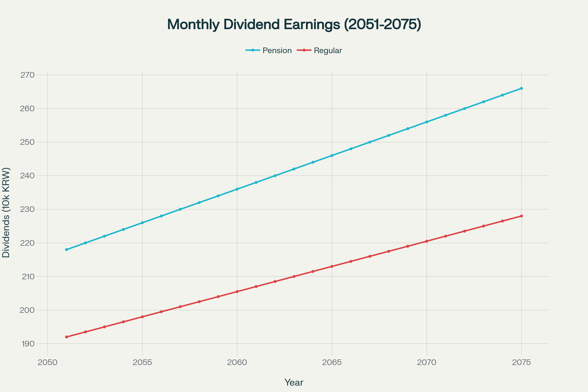Click the chart title text

[294, 24]
